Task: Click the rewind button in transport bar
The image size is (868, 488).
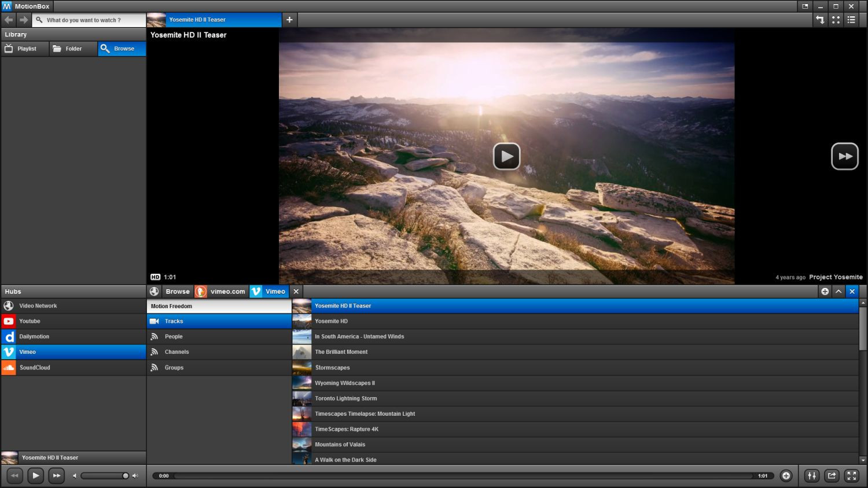Action: click(x=14, y=476)
